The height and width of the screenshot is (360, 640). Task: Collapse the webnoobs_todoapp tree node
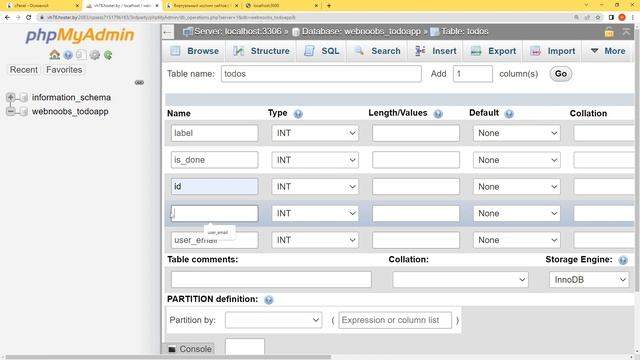tap(11, 111)
